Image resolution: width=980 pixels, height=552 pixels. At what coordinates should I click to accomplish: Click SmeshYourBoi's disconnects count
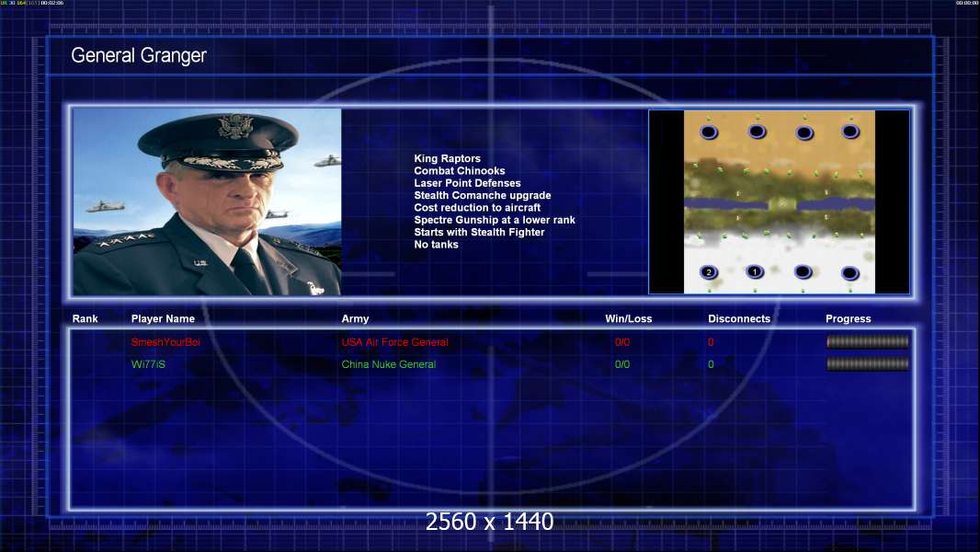click(x=711, y=342)
